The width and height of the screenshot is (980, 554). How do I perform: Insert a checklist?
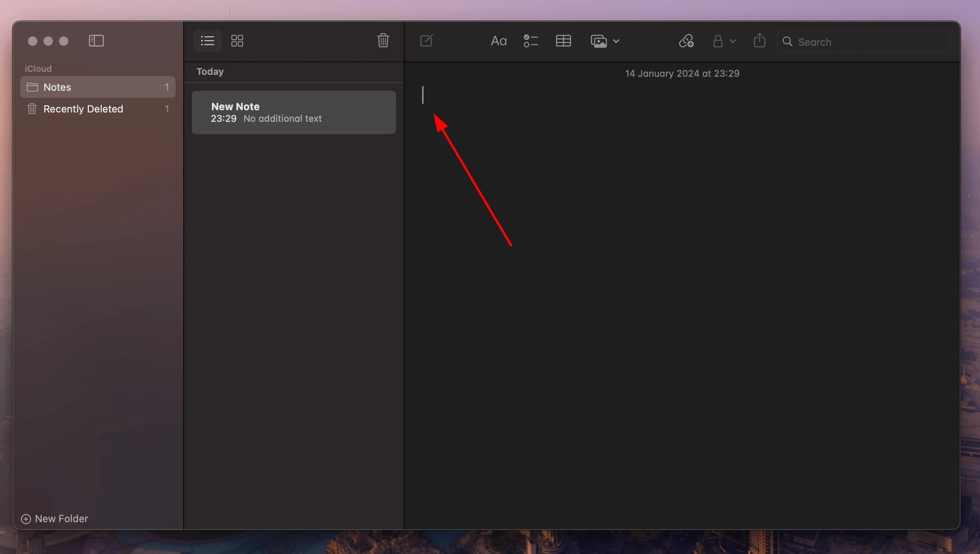[530, 41]
